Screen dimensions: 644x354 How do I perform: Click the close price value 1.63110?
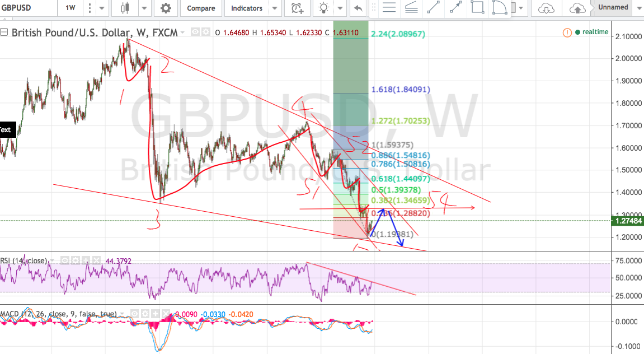click(x=345, y=32)
